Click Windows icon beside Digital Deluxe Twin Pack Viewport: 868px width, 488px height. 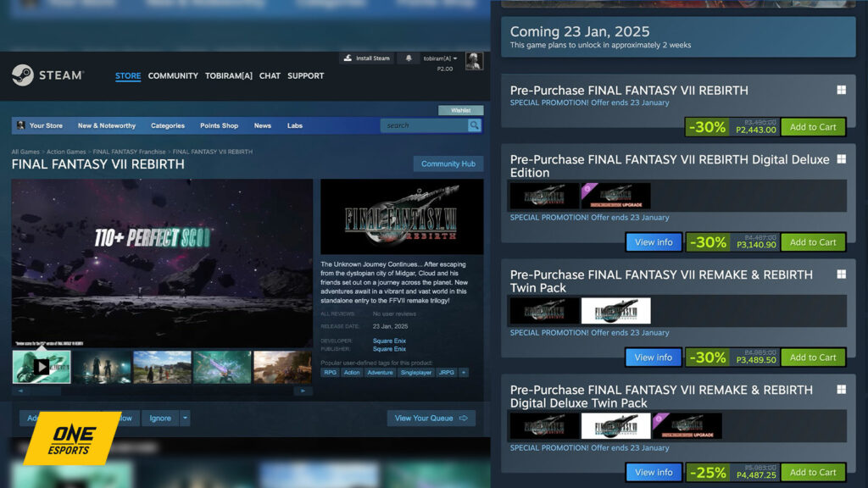point(842,390)
